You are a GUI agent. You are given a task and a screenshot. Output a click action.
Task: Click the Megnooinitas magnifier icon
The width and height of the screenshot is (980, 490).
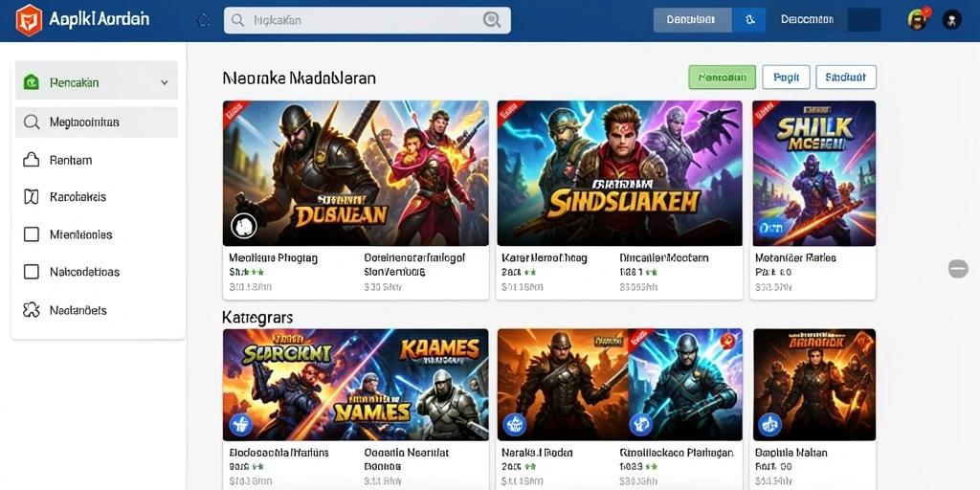coord(32,122)
